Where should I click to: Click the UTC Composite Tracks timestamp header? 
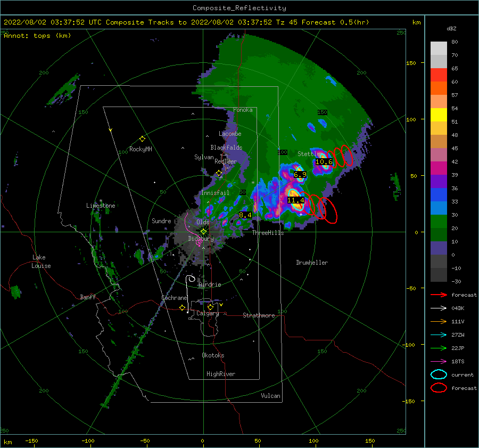point(186,22)
